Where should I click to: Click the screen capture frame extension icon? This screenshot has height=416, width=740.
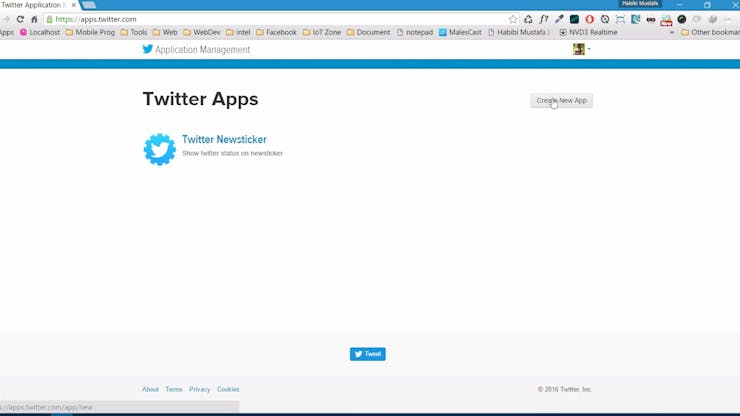[620, 19]
